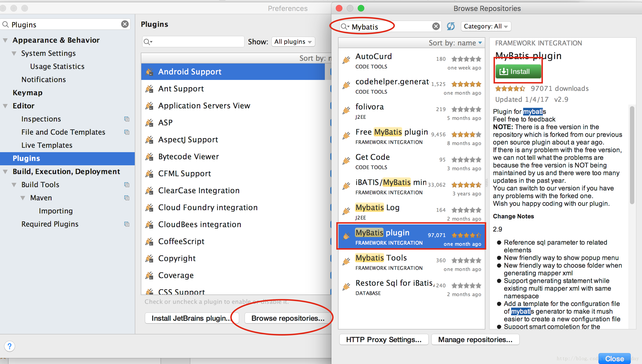Click the plugin description scrollbar

click(x=632, y=155)
